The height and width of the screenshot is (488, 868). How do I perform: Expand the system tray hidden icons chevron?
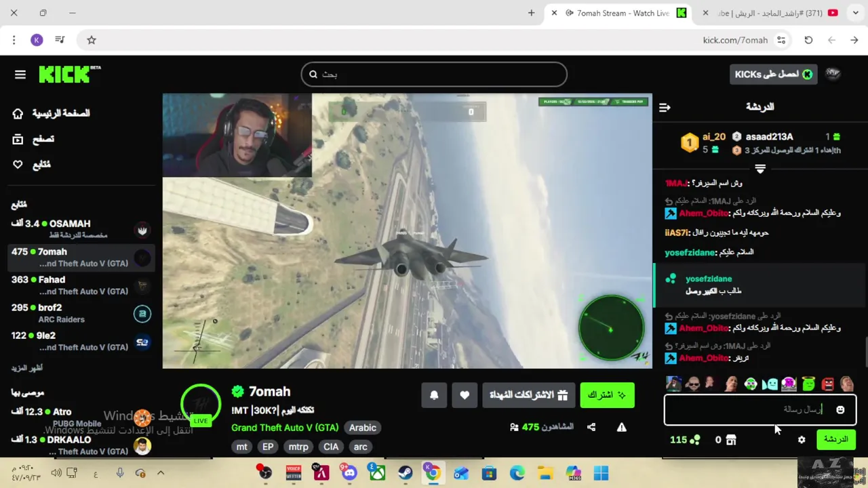coord(161,472)
